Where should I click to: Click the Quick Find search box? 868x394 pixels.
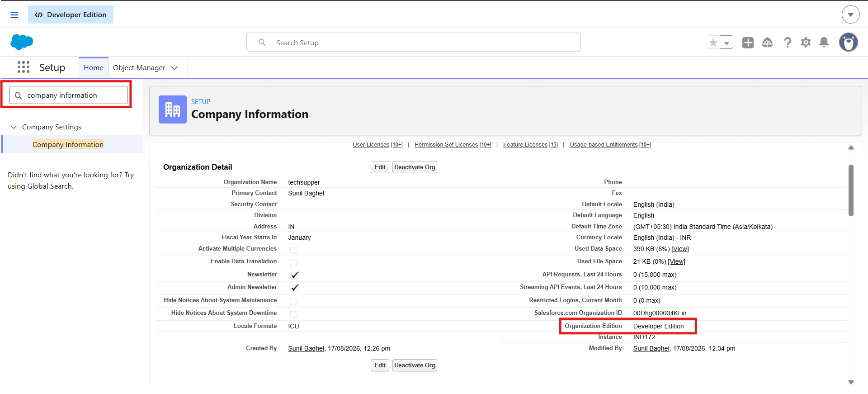click(x=68, y=95)
